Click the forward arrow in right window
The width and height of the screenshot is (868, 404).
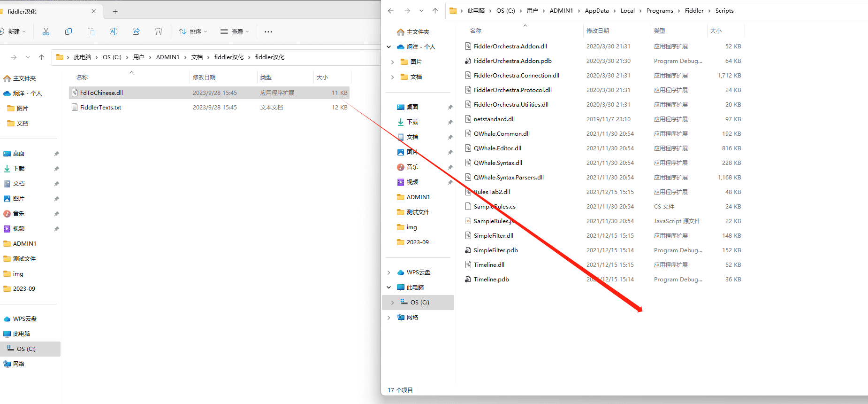pyautogui.click(x=407, y=11)
